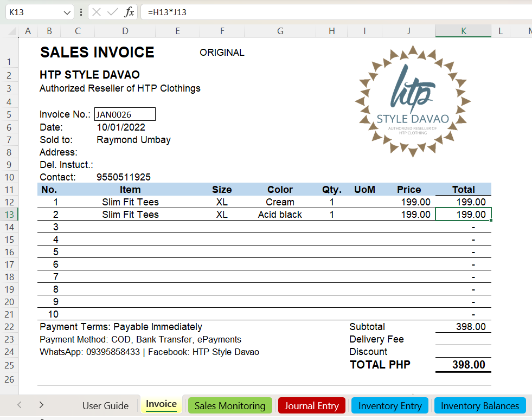This screenshot has height=420, width=532.
Task: Confirm formula with the checkmark icon
Action: click(x=112, y=12)
